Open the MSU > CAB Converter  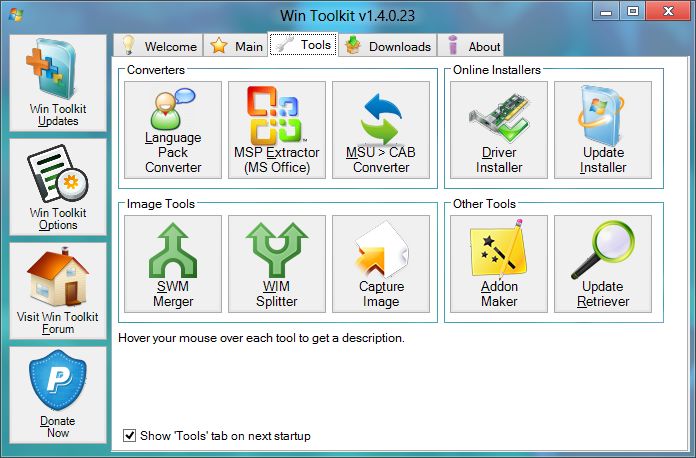[381, 130]
